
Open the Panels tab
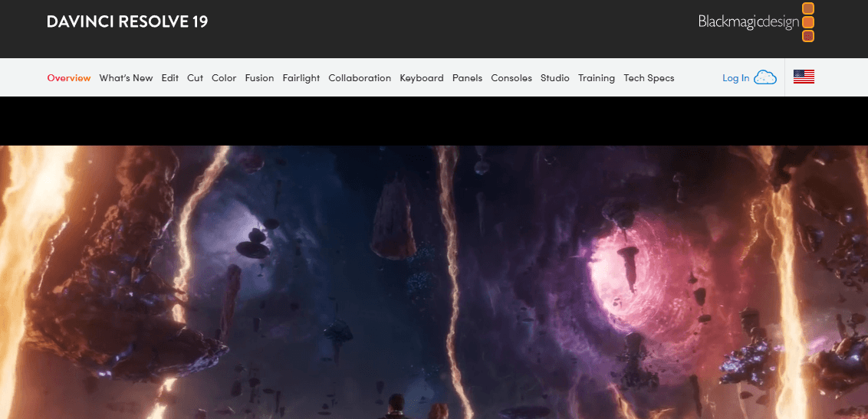coord(467,78)
